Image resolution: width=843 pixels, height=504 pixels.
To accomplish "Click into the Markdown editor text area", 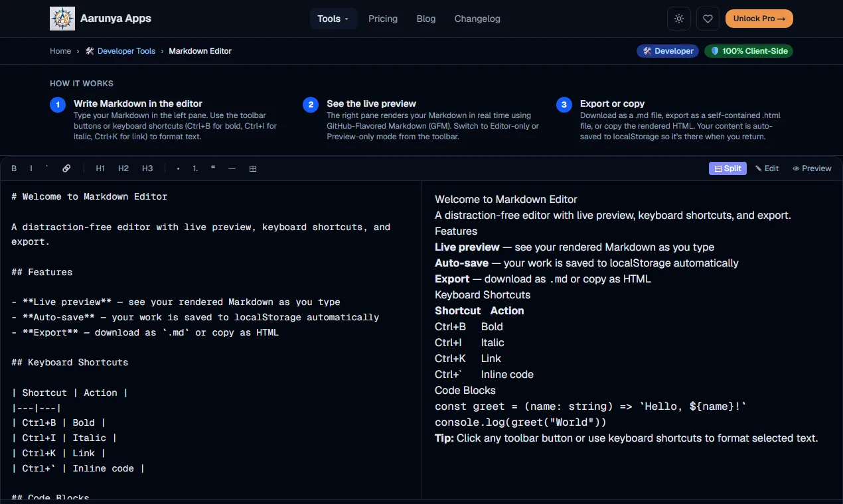I will point(210,340).
